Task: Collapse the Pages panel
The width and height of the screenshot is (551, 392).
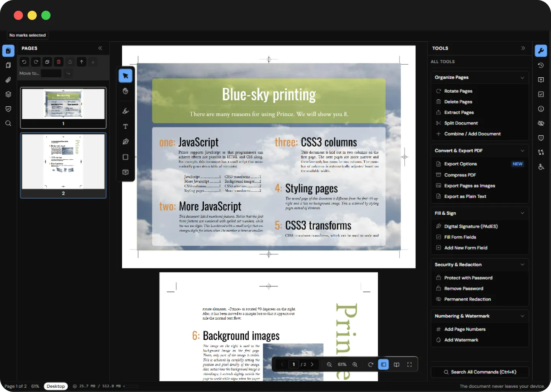Action: point(100,48)
